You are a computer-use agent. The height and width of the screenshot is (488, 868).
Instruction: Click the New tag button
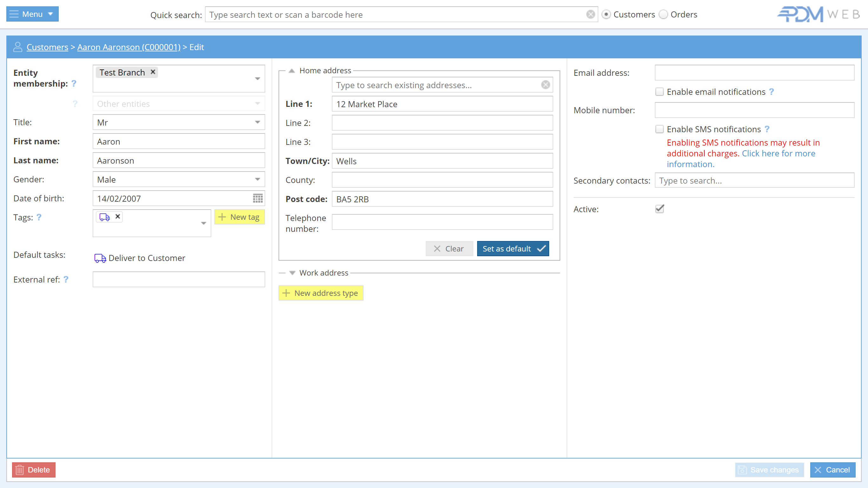pyautogui.click(x=239, y=217)
